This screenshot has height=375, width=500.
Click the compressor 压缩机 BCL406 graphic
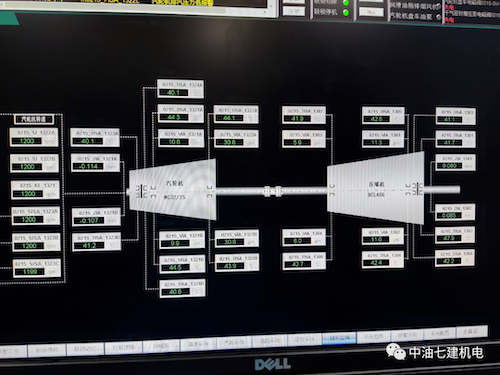pyautogui.click(x=376, y=189)
